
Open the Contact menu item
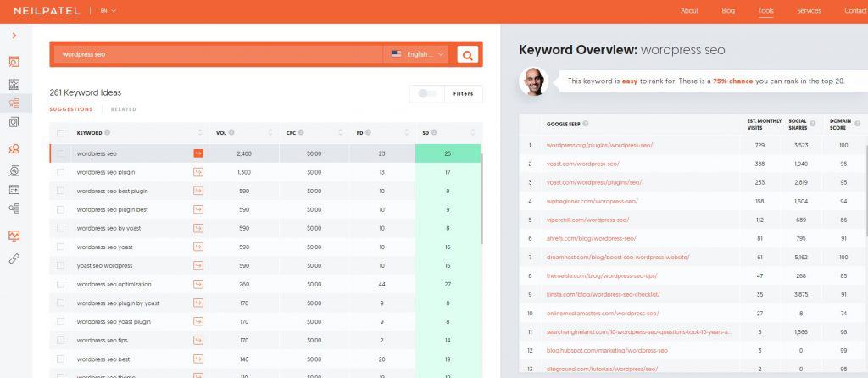click(855, 10)
